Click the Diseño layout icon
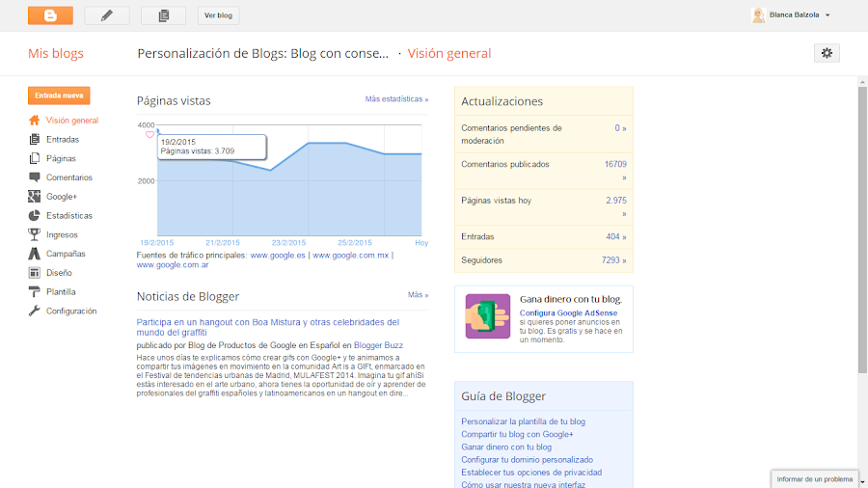 [35, 273]
